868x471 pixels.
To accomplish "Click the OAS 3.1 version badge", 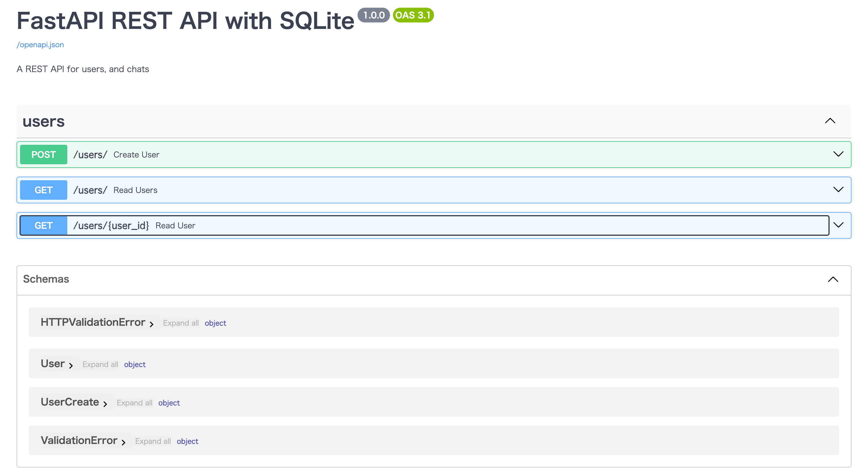I will click(413, 15).
